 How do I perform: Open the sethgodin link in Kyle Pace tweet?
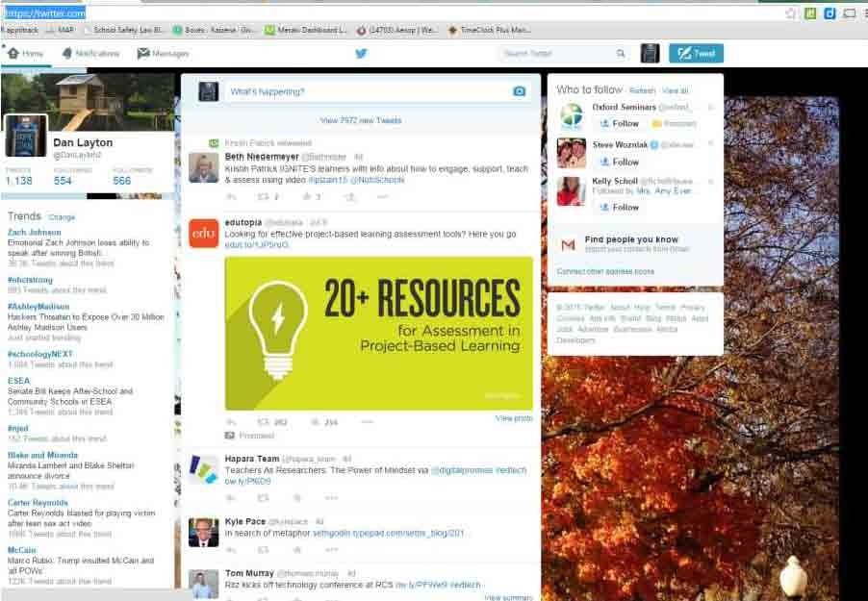coord(389,533)
